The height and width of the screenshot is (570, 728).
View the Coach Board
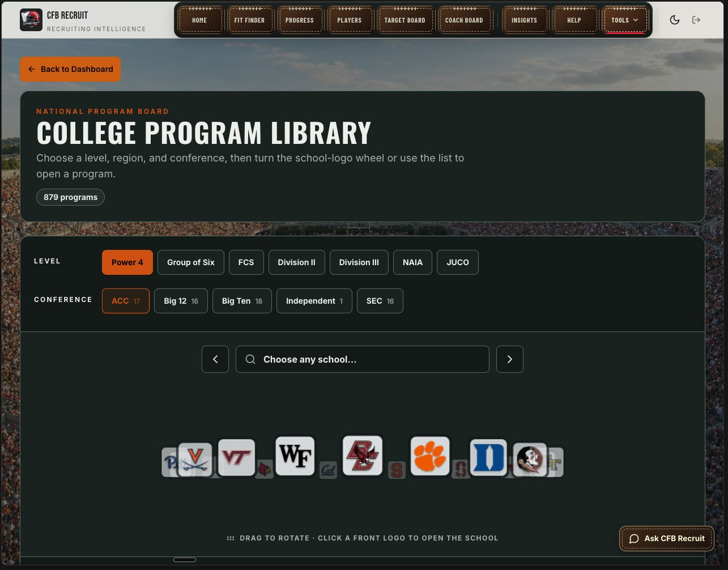pos(464,20)
